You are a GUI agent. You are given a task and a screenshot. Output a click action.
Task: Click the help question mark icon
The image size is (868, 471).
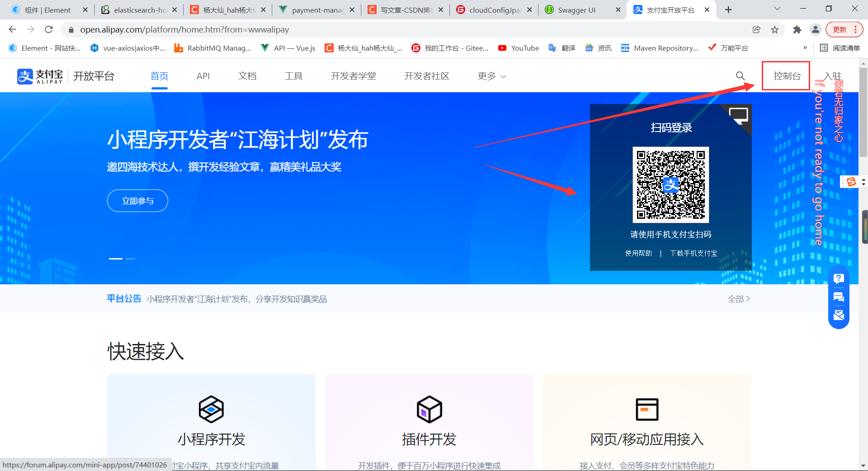(839, 278)
